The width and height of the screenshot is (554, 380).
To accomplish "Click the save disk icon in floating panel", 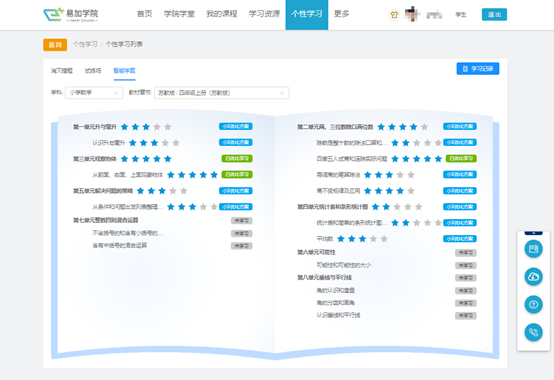I will point(533,249).
